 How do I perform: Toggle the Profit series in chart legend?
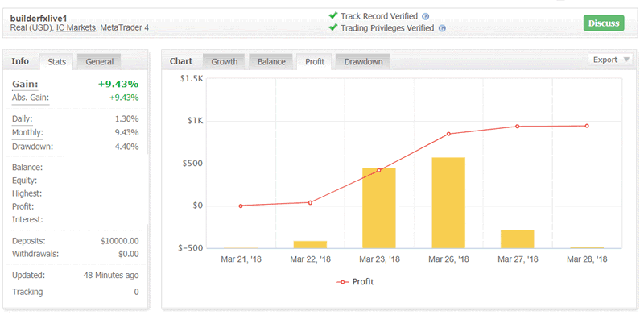pos(356,282)
